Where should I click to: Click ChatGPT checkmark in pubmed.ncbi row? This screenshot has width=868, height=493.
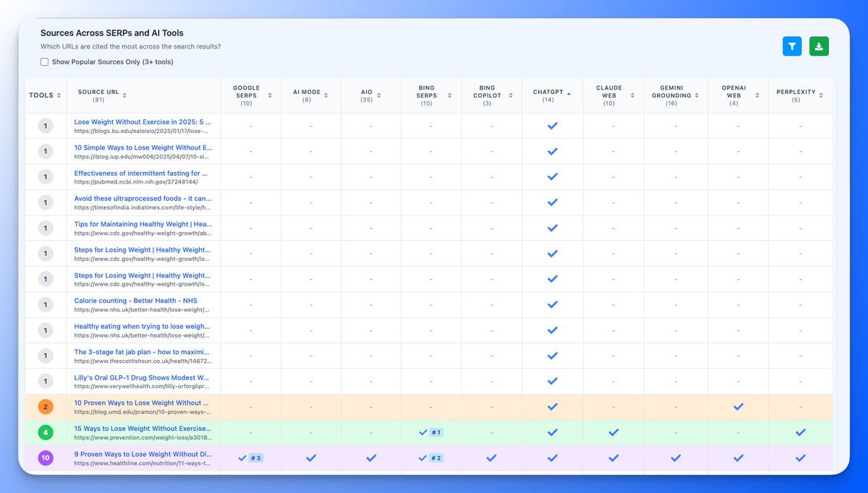pyautogui.click(x=553, y=177)
